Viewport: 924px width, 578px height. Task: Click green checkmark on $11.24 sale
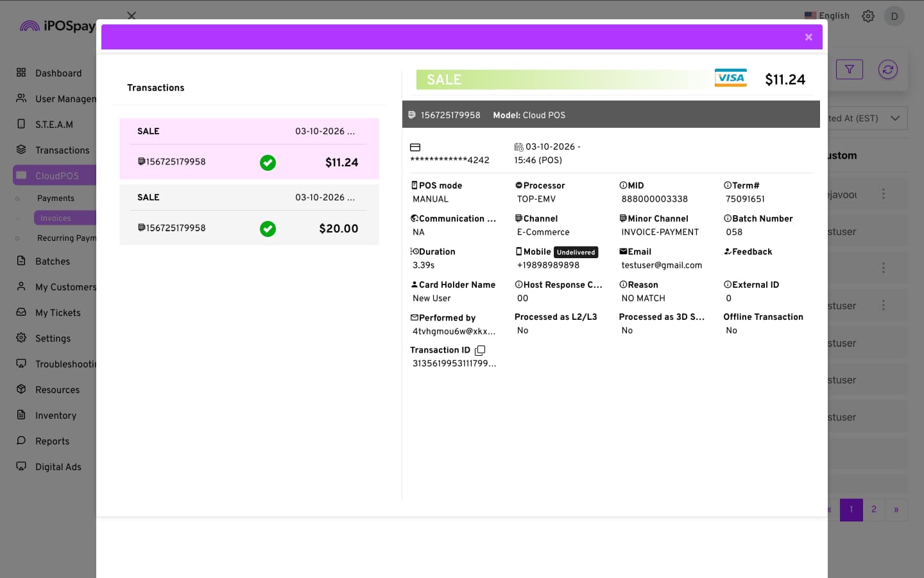(x=268, y=162)
